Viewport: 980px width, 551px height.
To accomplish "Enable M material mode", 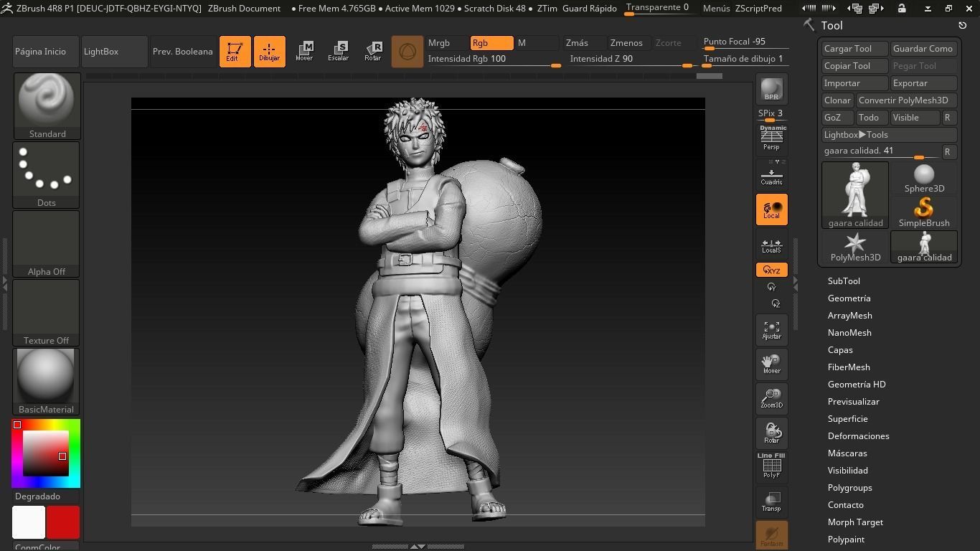I will tap(537, 43).
